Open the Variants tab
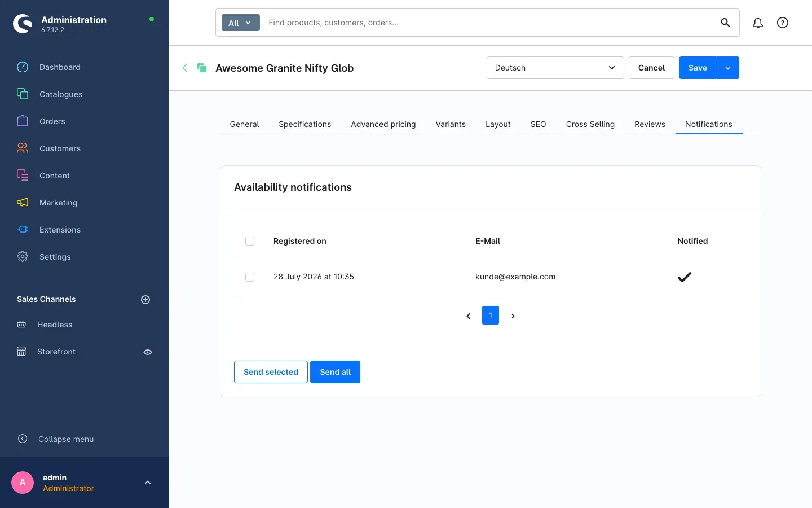This screenshot has height=508, width=812. tap(451, 124)
